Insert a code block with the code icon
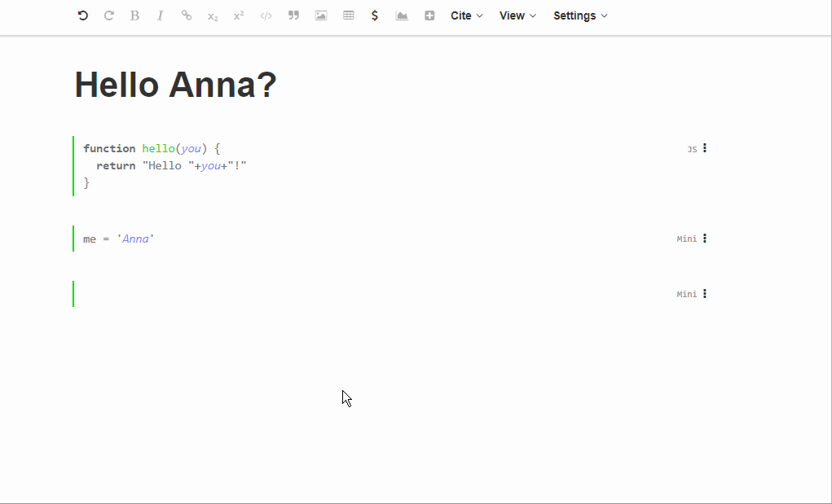Image resolution: width=832 pixels, height=504 pixels. [266, 15]
